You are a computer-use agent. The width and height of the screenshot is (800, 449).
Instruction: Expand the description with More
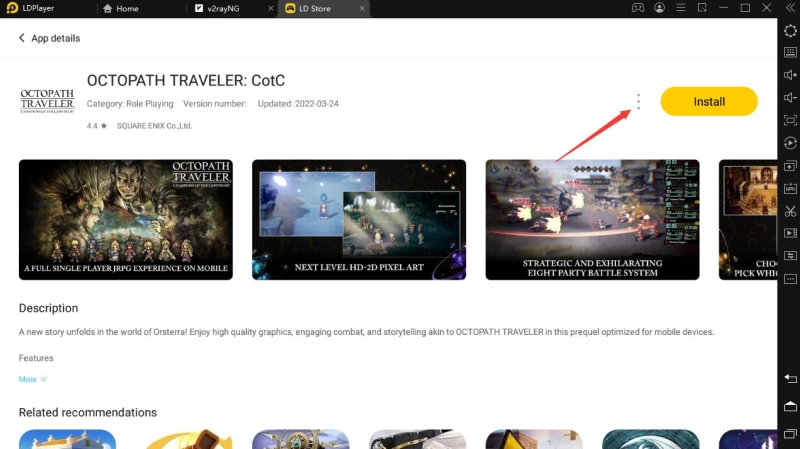[33, 379]
